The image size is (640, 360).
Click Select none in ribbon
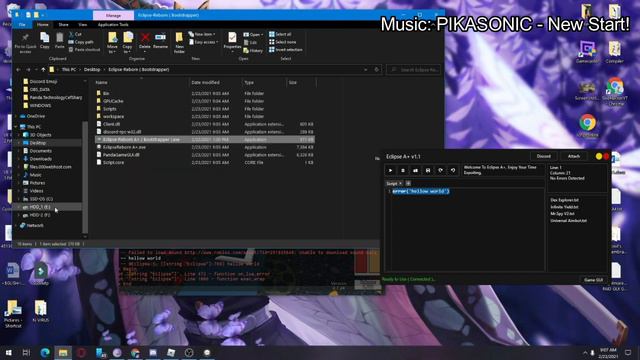coord(282,42)
